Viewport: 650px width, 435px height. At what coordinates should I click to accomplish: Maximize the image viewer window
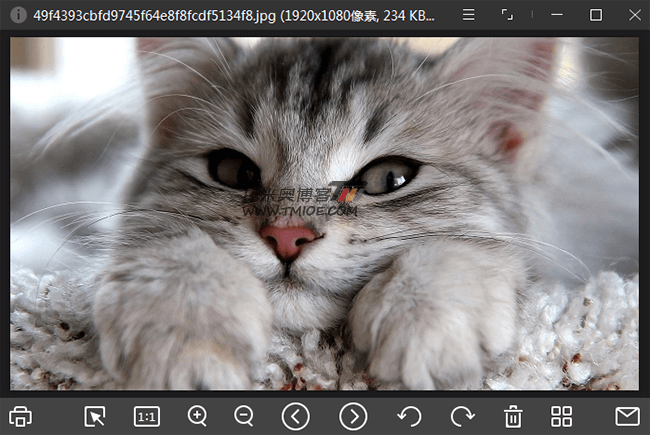click(x=596, y=15)
